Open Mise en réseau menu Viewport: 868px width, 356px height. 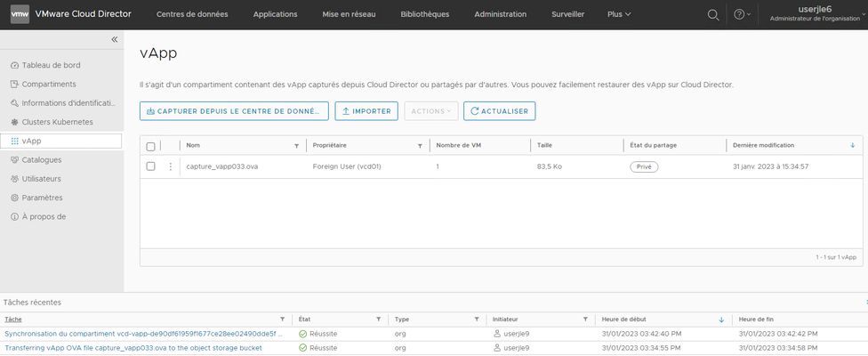tap(349, 14)
